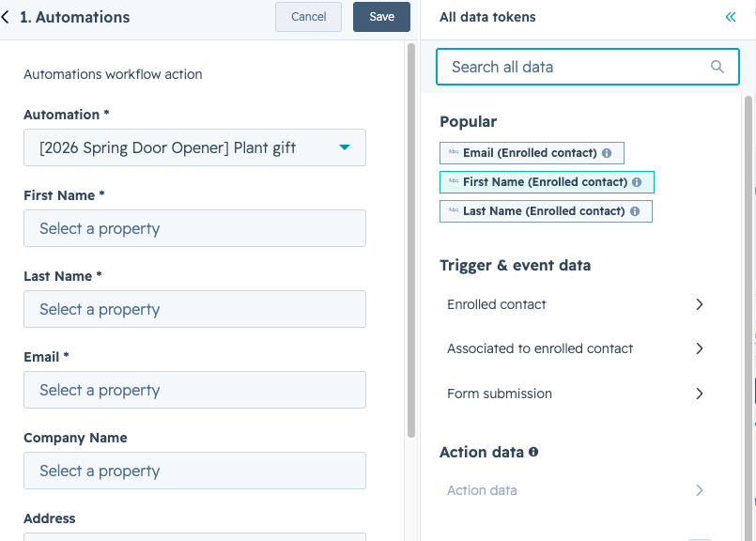
Task: Click the Popular section heading
Action: click(468, 122)
